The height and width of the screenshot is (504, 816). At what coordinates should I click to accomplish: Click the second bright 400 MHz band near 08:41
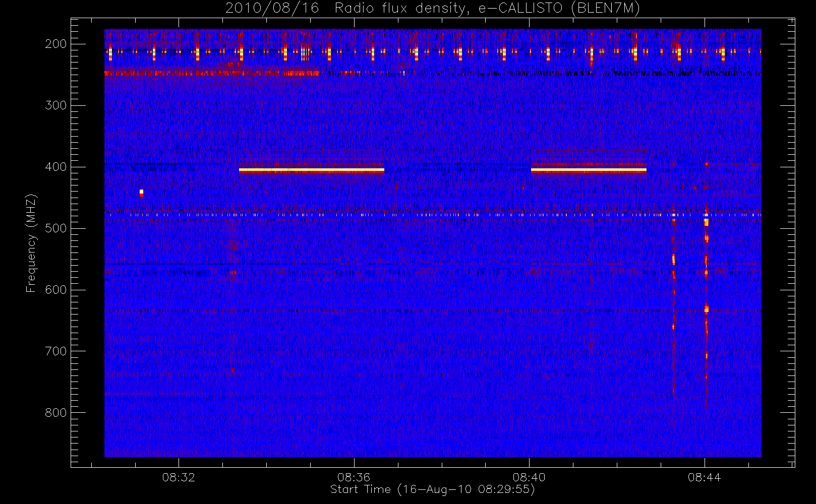[x=589, y=170]
